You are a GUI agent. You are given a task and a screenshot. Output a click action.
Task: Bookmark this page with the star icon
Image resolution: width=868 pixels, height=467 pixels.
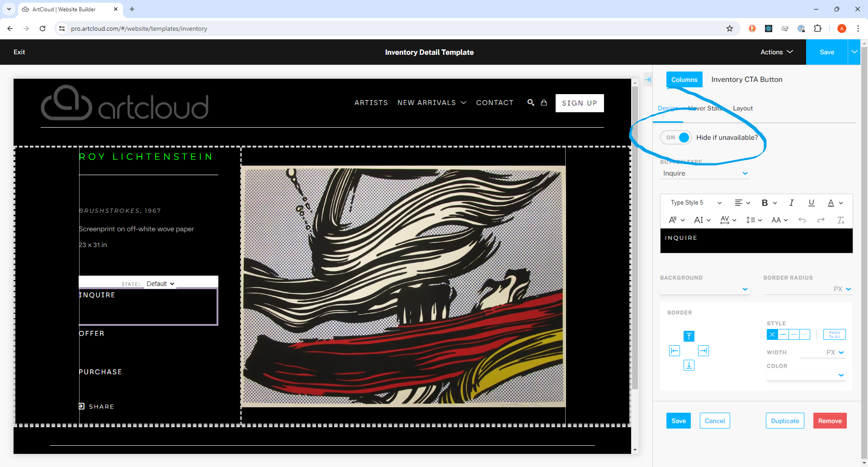pos(730,29)
